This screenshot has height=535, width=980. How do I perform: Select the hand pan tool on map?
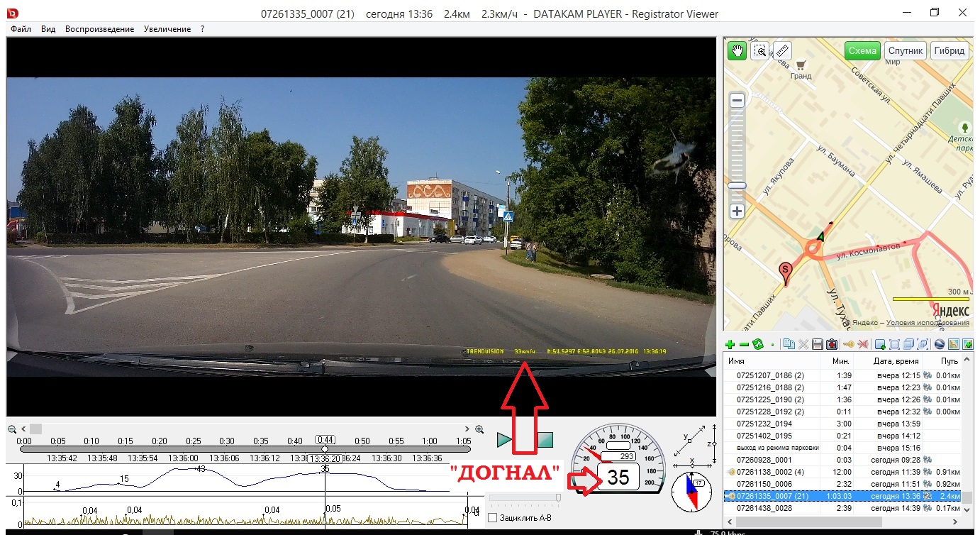pyautogui.click(x=737, y=51)
